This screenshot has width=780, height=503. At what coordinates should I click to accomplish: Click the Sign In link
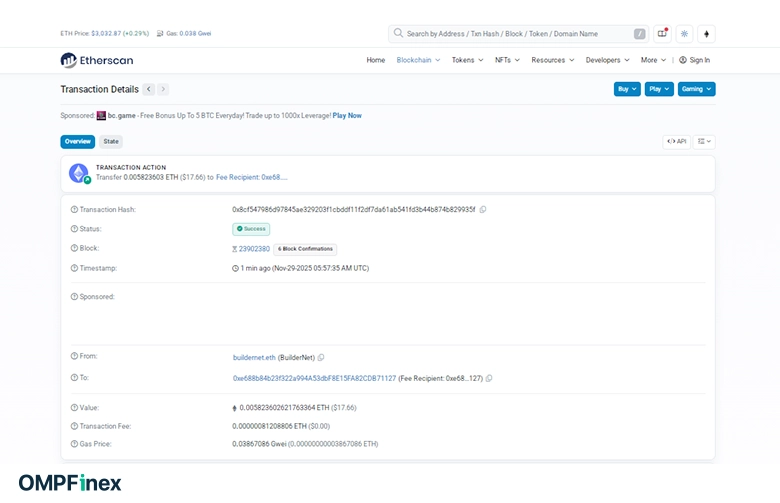(695, 60)
